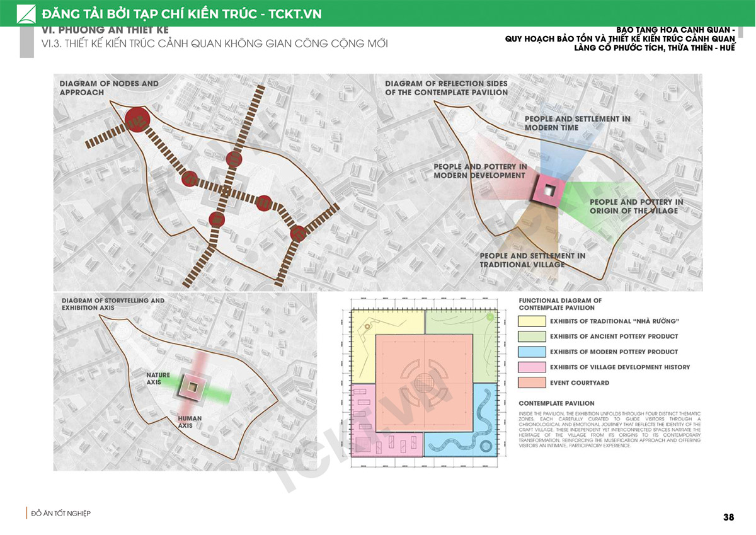Click 'People and pottery in origin' label
The width and height of the screenshot is (756, 535).
(636, 206)
